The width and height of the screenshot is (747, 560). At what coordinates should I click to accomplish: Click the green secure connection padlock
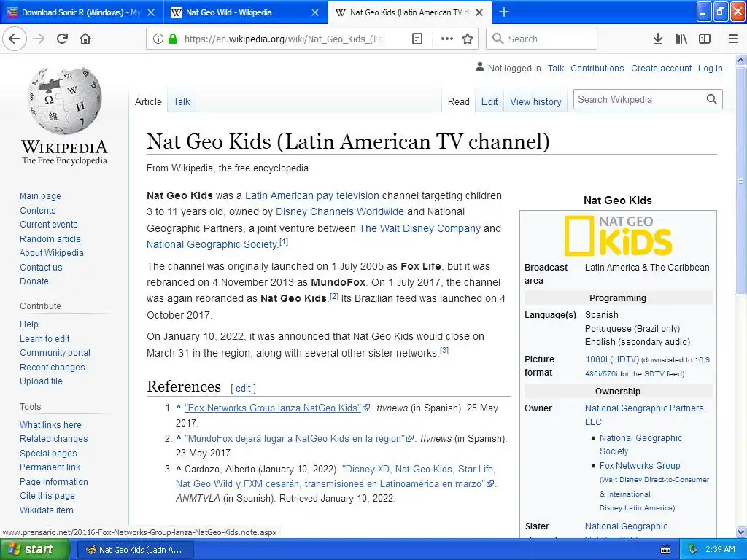pos(172,39)
